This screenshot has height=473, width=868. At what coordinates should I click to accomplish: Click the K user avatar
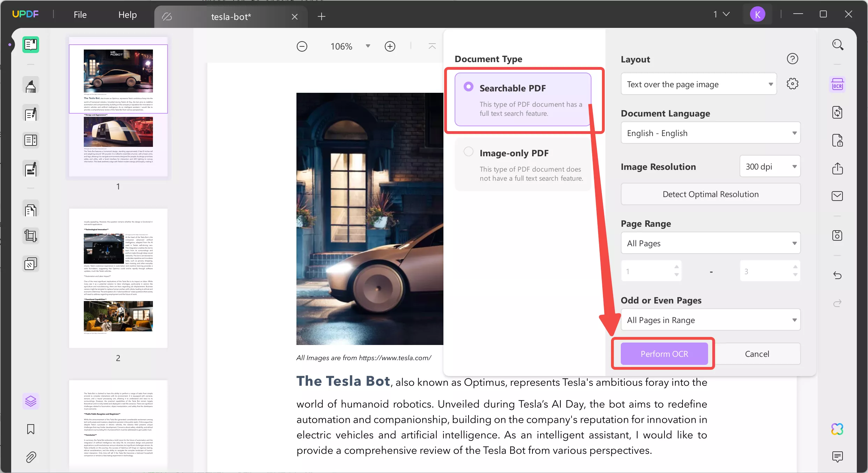tap(758, 14)
